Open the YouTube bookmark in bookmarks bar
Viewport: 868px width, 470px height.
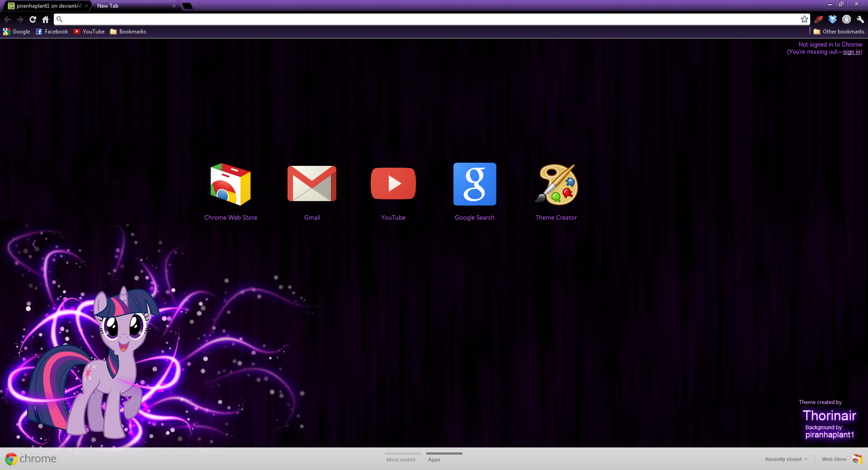[x=89, y=32]
